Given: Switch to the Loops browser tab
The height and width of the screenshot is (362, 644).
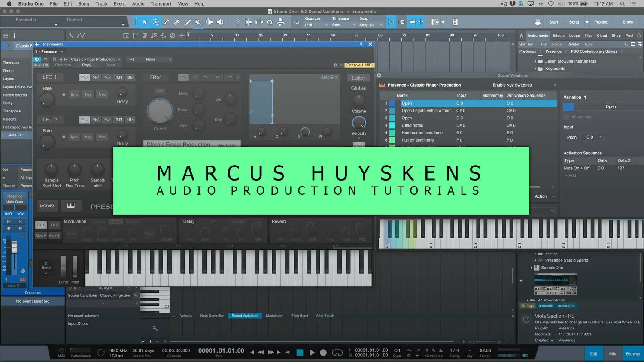Looking at the screenshot, I should tap(574, 36).
